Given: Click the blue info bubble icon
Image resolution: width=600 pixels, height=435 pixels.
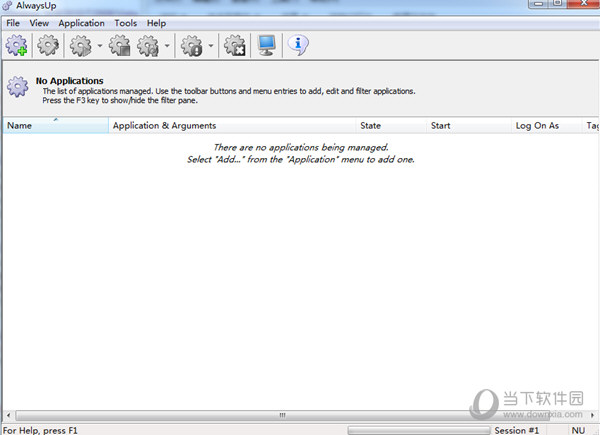Looking at the screenshot, I should tap(298, 45).
